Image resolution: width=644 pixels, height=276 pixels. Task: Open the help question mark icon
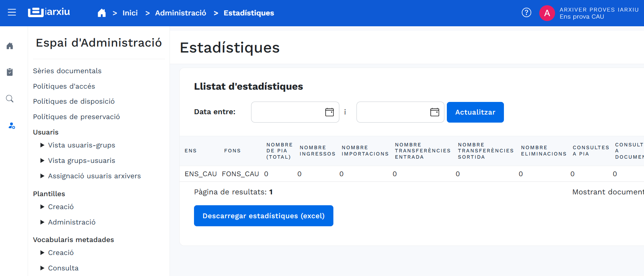point(526,13)
